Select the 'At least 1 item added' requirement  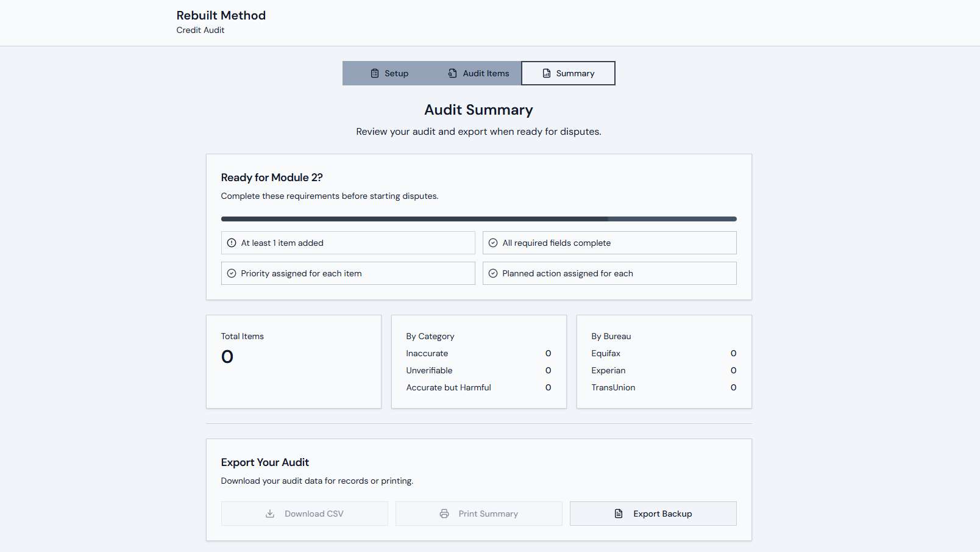coord(347,243)
